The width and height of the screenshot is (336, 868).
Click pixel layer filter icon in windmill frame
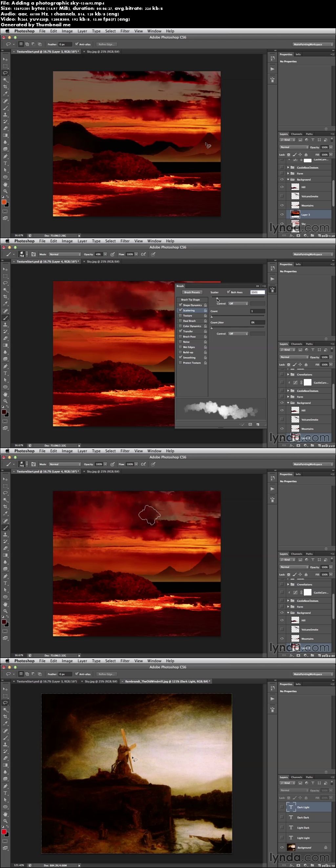tap(300, 783)
